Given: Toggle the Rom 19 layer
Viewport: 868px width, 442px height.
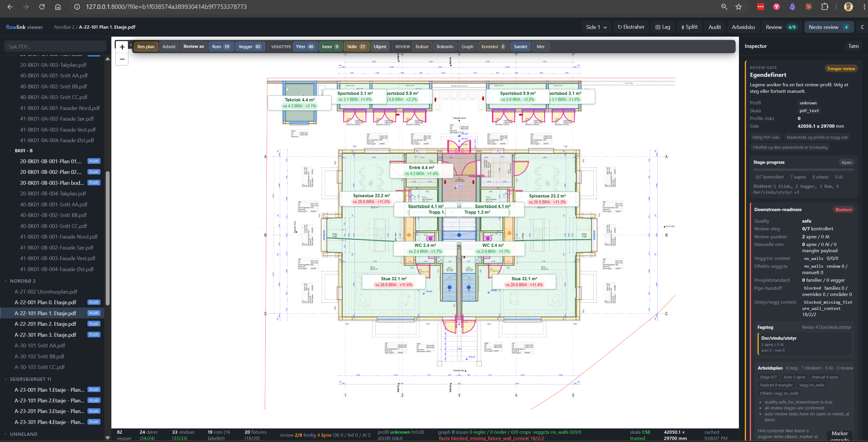Looking at the screenshot, I should [x=221, y=46].
